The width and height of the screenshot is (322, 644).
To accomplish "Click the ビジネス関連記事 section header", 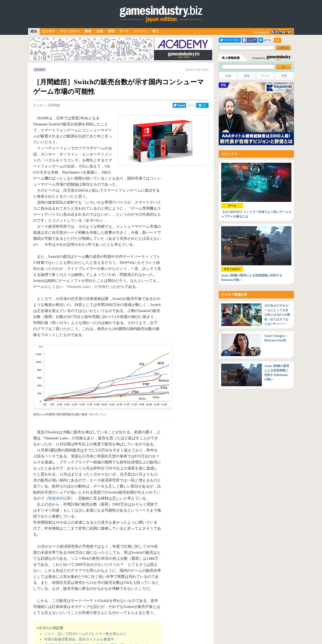I will [x=256, y=295].
